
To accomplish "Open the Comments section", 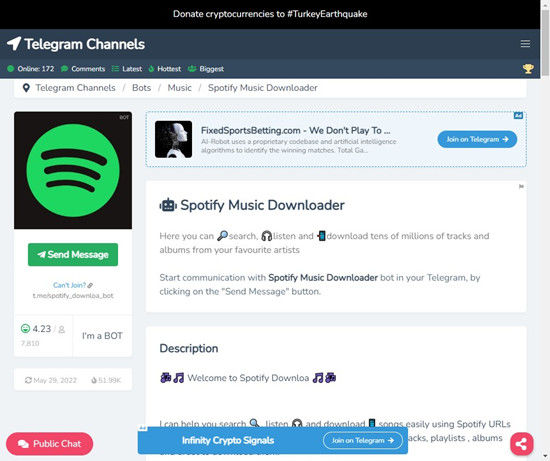I will (83, 69).
